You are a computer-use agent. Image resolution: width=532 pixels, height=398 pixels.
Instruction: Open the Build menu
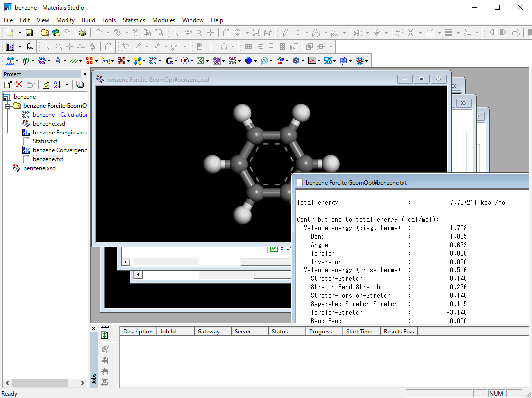pyautogui.click(x=88, y=20)
